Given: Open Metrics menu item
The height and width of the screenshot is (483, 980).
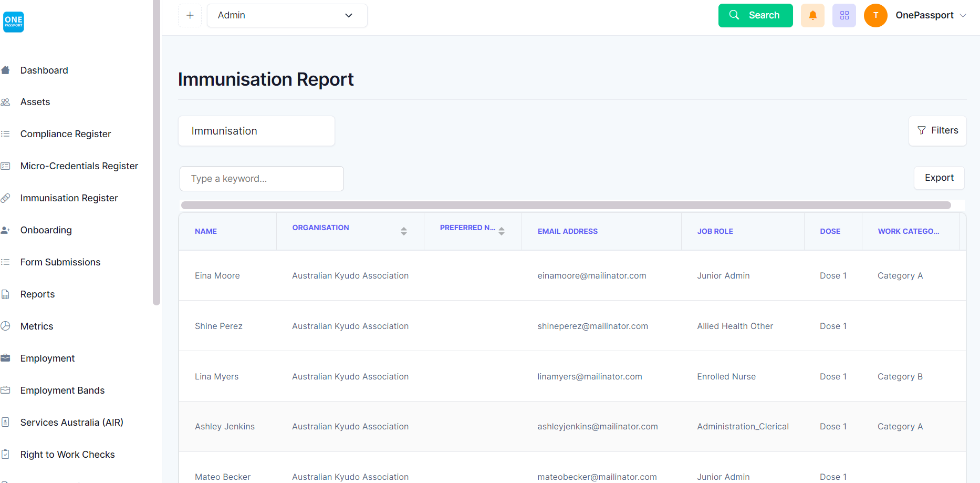Looking at the screenshot, I should (37, 326).
